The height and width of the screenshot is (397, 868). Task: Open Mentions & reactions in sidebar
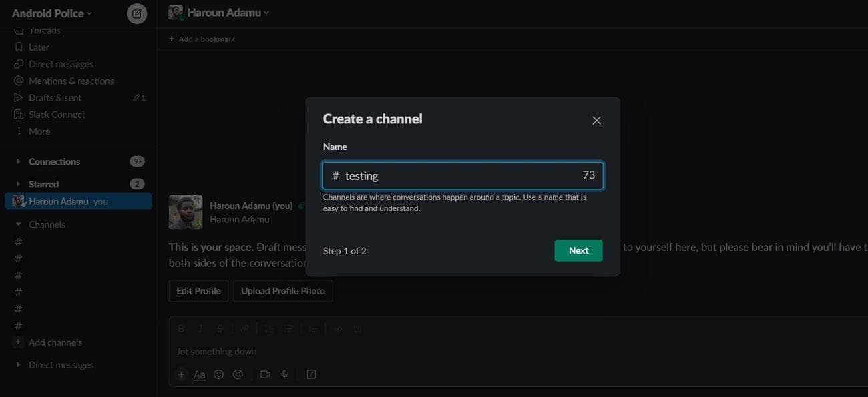click(x=71, y=81)
